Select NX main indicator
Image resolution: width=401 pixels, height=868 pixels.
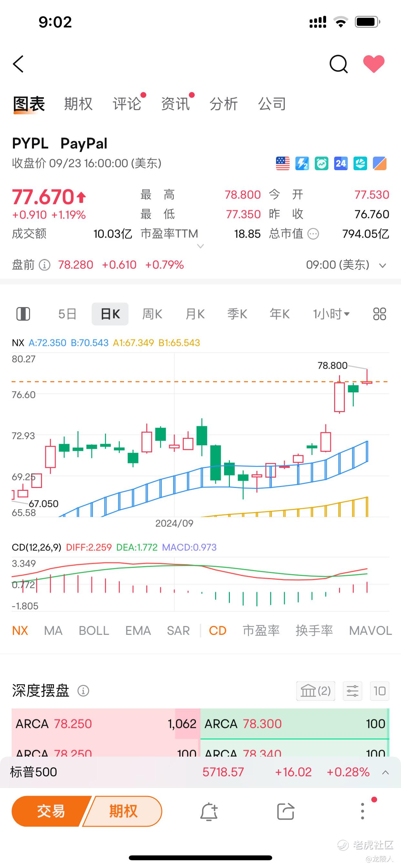point(20,630)
